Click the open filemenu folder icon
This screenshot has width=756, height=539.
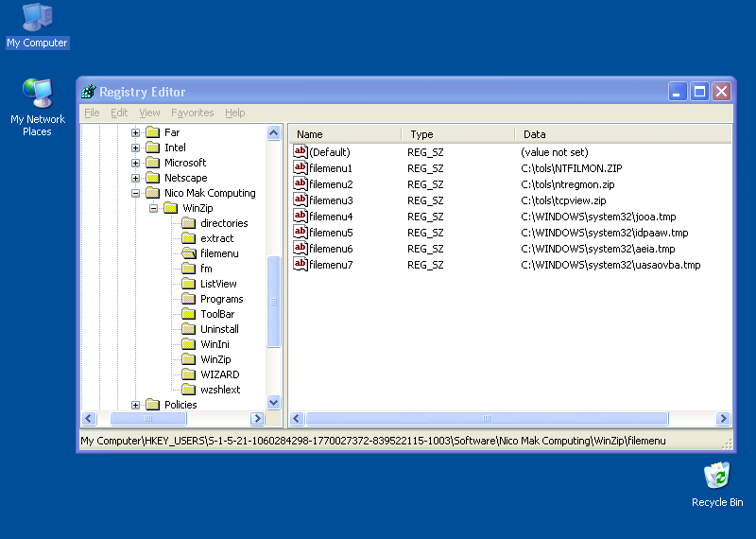(x=189, y=253)
